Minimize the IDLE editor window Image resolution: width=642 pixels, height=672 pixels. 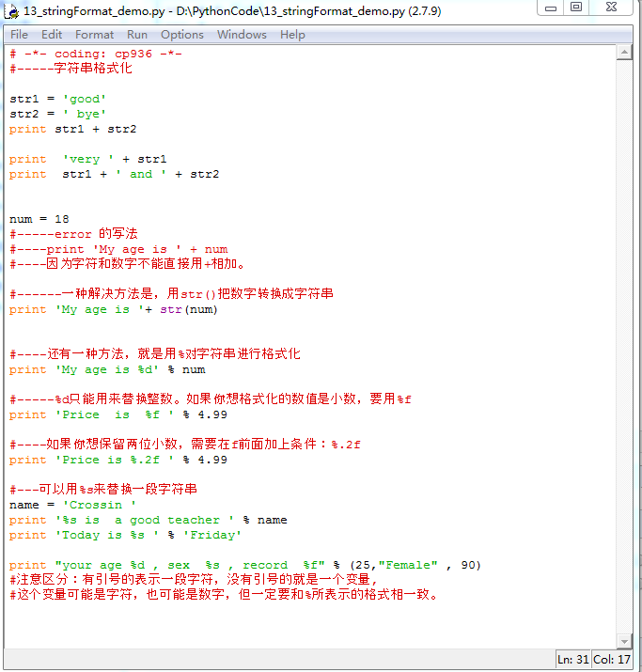tap(551, 8)
